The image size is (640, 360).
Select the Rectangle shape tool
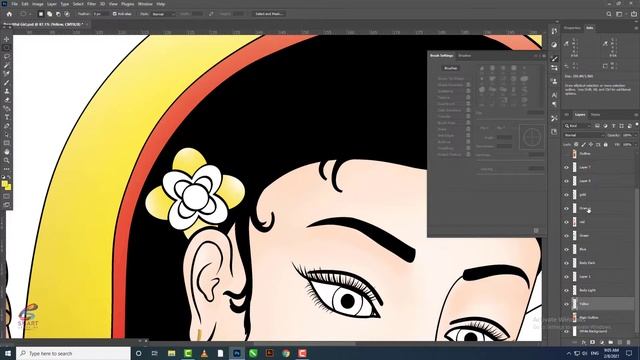click(7, 143)
